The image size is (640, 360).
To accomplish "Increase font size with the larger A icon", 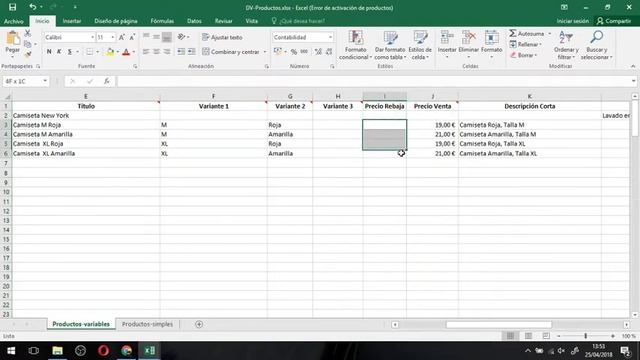I will click(122, 37).
